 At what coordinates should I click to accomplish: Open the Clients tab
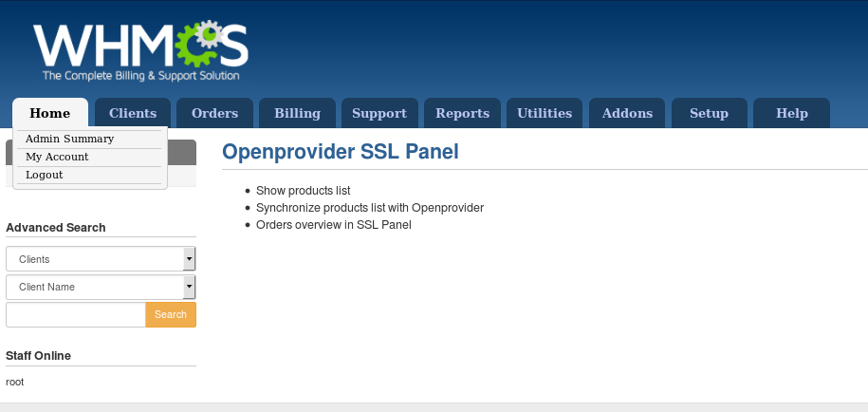(x=133, y=113)
